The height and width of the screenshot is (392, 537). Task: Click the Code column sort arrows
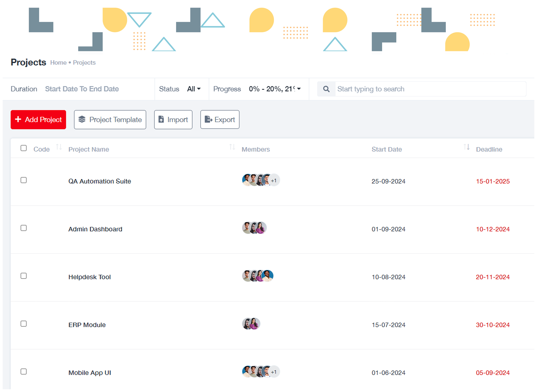click(59, 147)
